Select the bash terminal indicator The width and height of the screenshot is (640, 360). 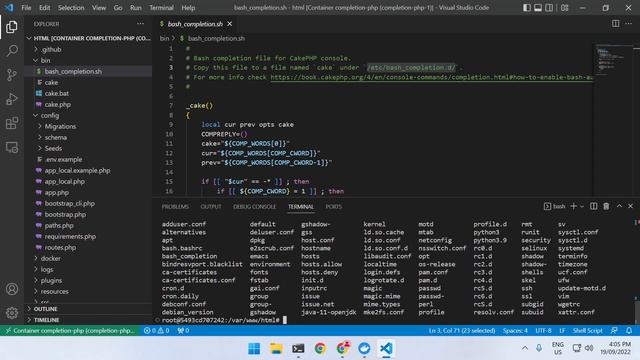coord(555,207)
